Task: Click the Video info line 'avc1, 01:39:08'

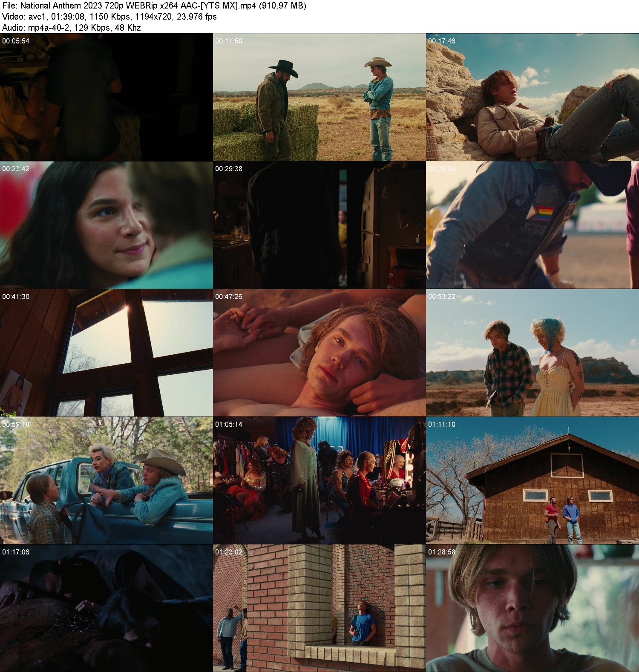Action: coord(56,17)
